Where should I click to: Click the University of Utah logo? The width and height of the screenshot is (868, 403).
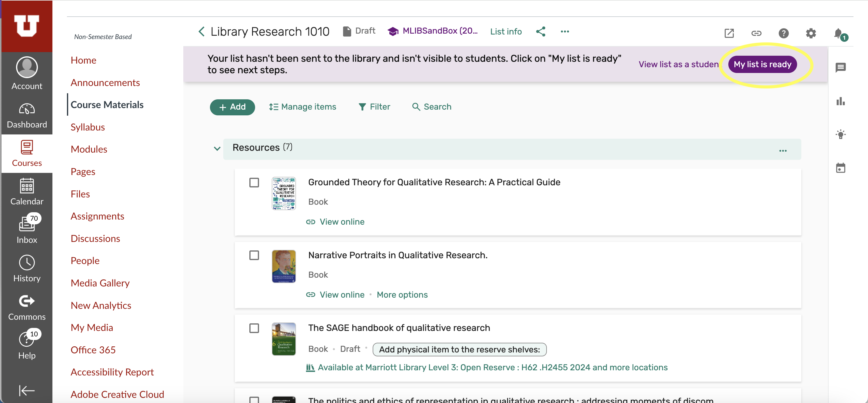pyautogui.click(x=27, y=26)
